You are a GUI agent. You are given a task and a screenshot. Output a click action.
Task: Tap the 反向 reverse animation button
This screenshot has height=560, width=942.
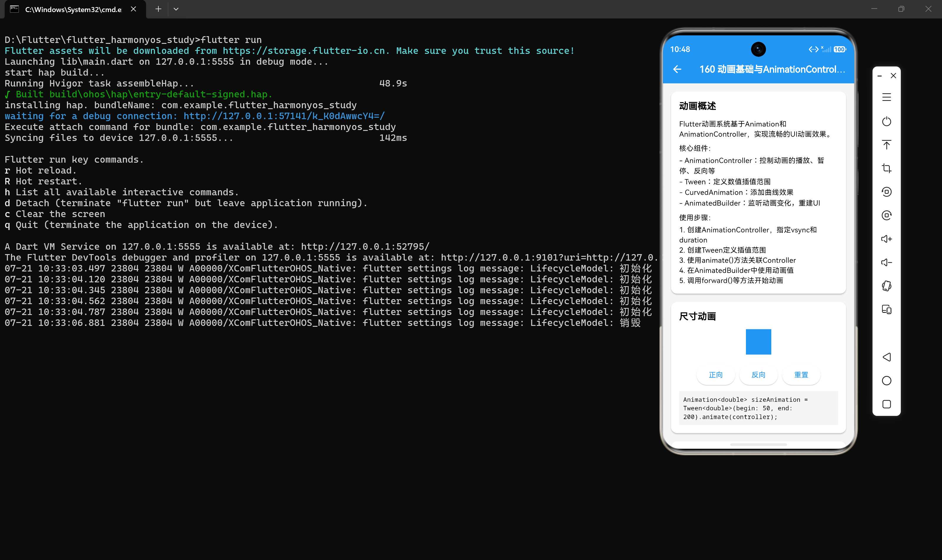click(758, 375)
